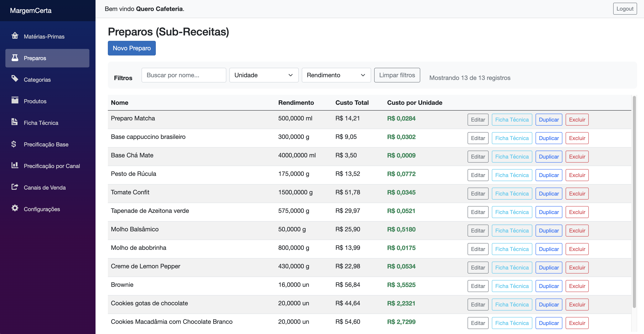Click the Canais de Venda share icon
Viewport: 644px width, 334px height.
tap(15, 187)
